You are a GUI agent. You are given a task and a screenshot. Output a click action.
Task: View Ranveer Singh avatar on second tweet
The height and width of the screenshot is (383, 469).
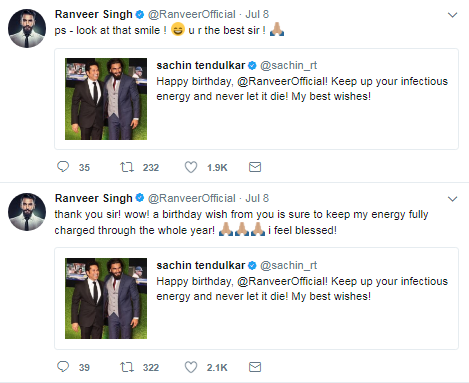coord(27,212)
